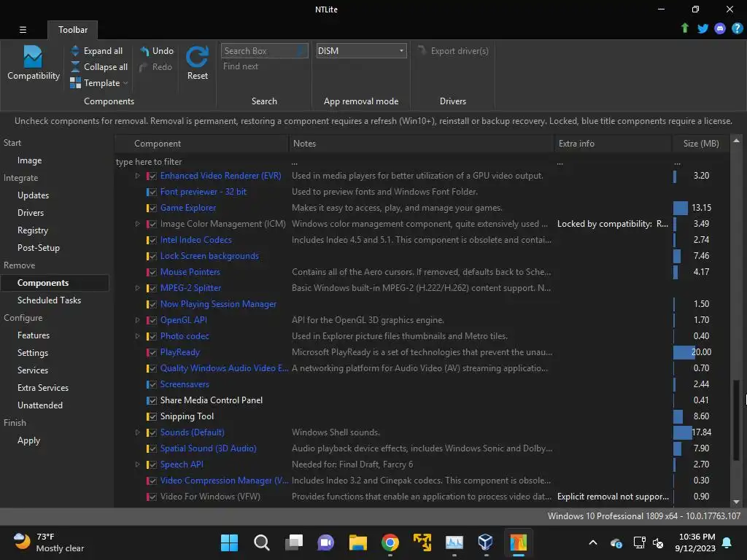The image size is (747, 560).
Task: Open Task View on taskbar
Action: (x=293, y=542)
